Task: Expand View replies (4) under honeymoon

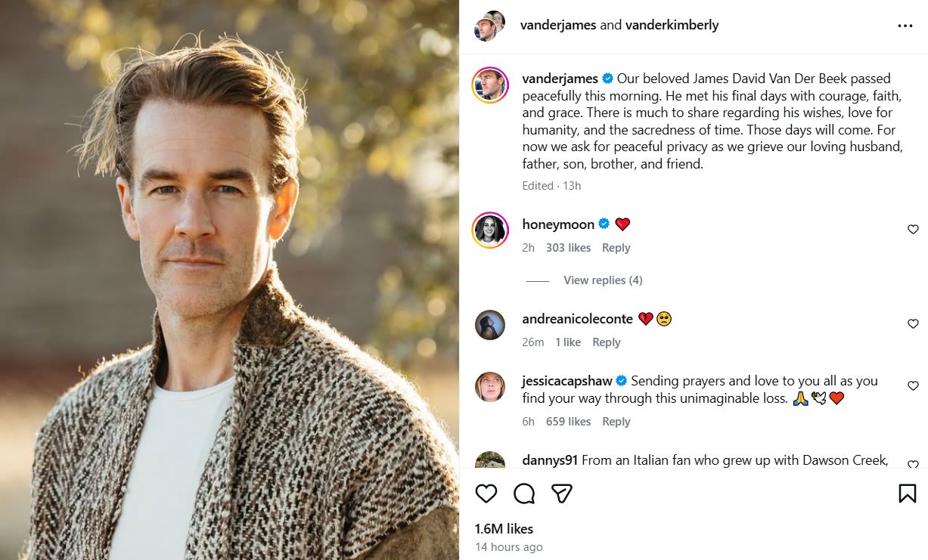Action: pyautogui.click(x=602, y=280)
